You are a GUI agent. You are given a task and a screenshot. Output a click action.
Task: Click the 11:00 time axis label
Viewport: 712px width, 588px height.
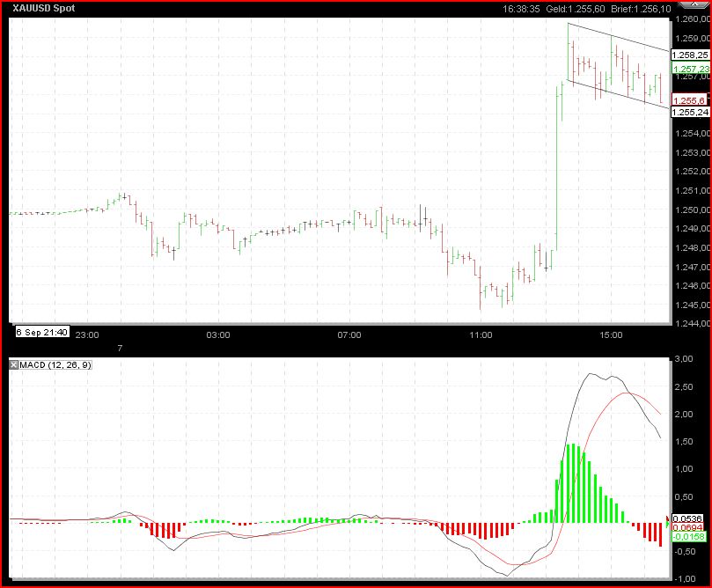pos(481,335)
